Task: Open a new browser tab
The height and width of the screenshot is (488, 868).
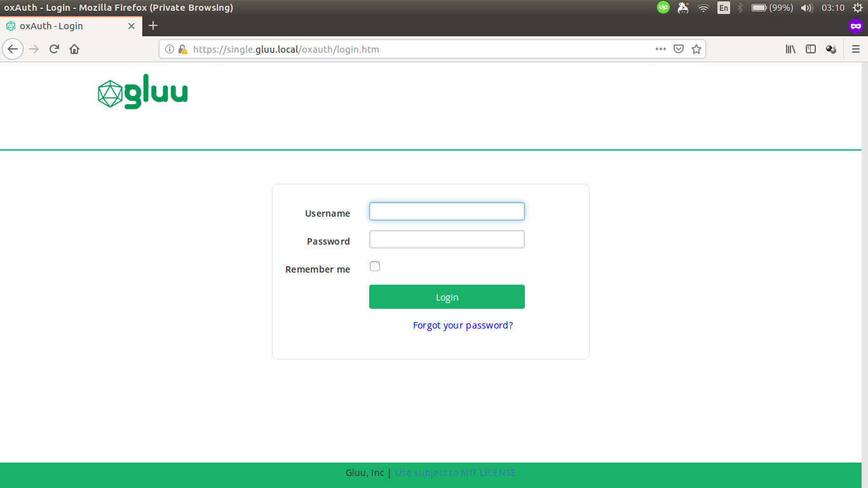Action: click(153, 26)
